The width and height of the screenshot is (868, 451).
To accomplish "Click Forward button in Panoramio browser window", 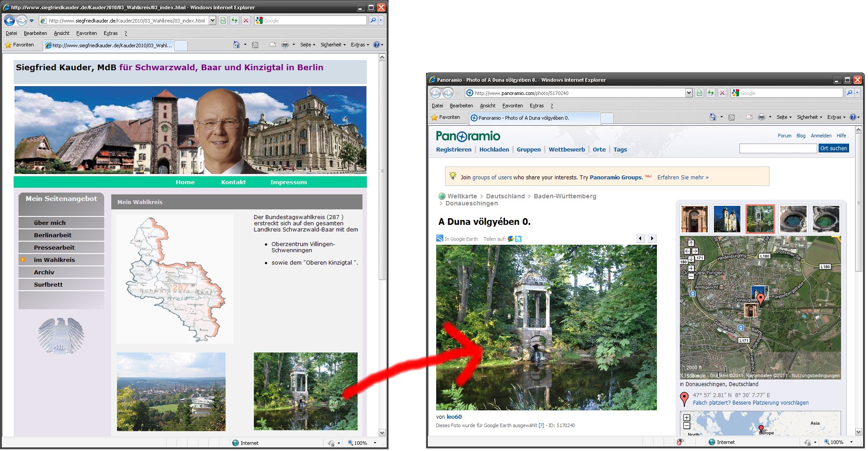I will coord(448,93).
